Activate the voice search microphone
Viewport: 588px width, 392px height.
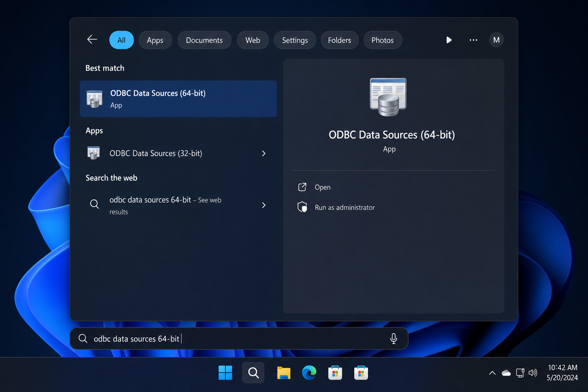click(394, 338)
